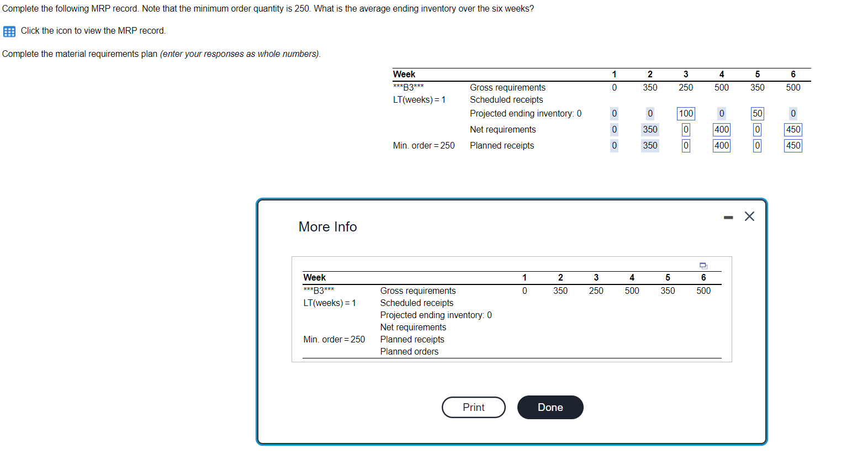
Task: Select week 5 projected ending inventory field showing 50
Action: [x=758, y=114]
